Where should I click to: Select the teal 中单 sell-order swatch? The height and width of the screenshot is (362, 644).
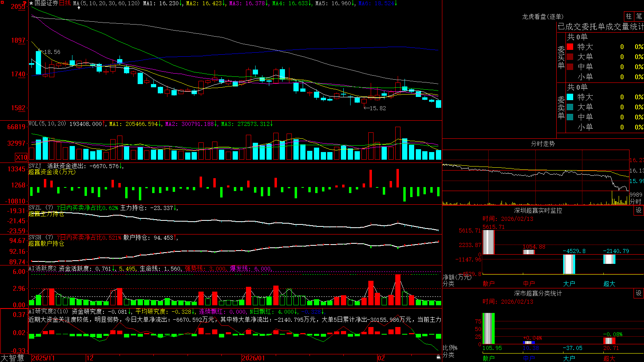[x=570, y=117]
